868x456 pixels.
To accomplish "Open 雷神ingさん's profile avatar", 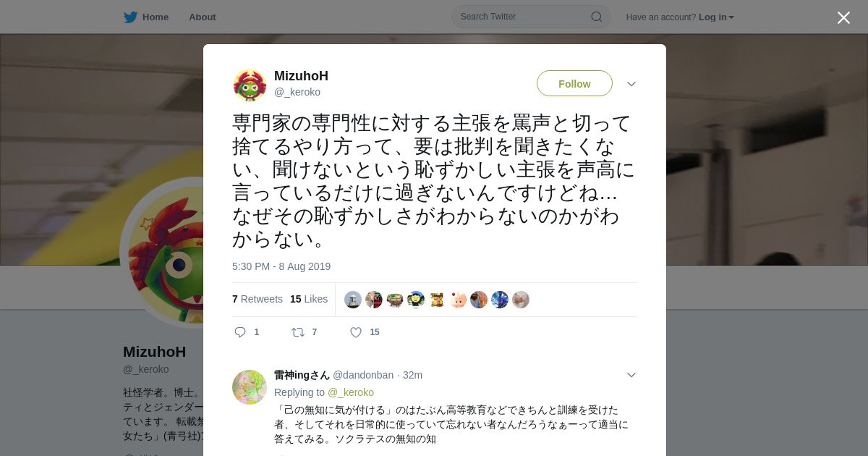I will (250, 387).
